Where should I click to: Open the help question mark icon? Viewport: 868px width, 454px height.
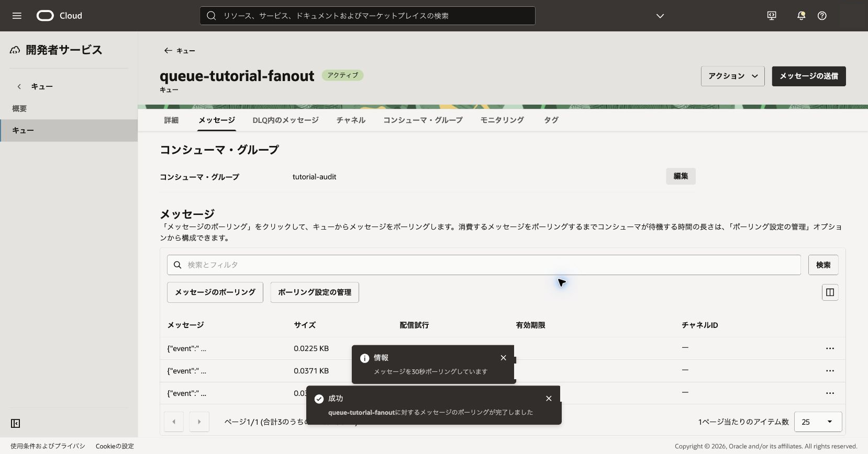[x=822, y=16]
